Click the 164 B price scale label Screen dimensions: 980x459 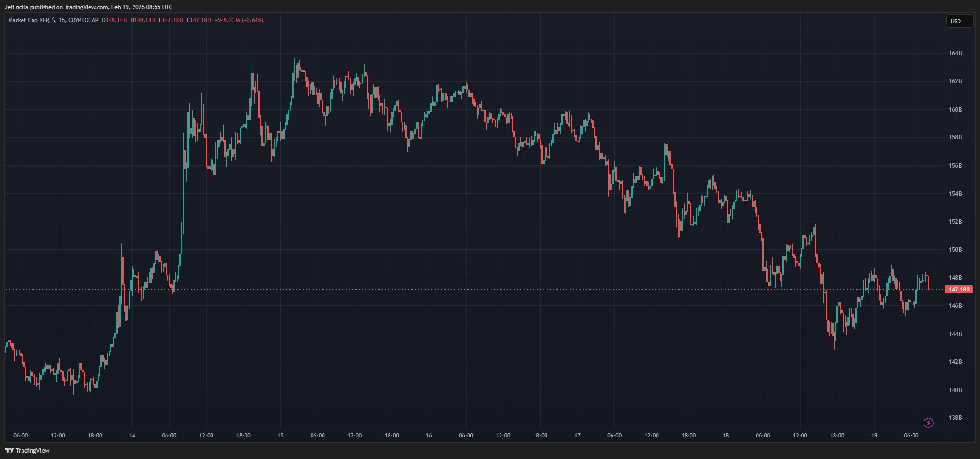[x=955, y=53]
